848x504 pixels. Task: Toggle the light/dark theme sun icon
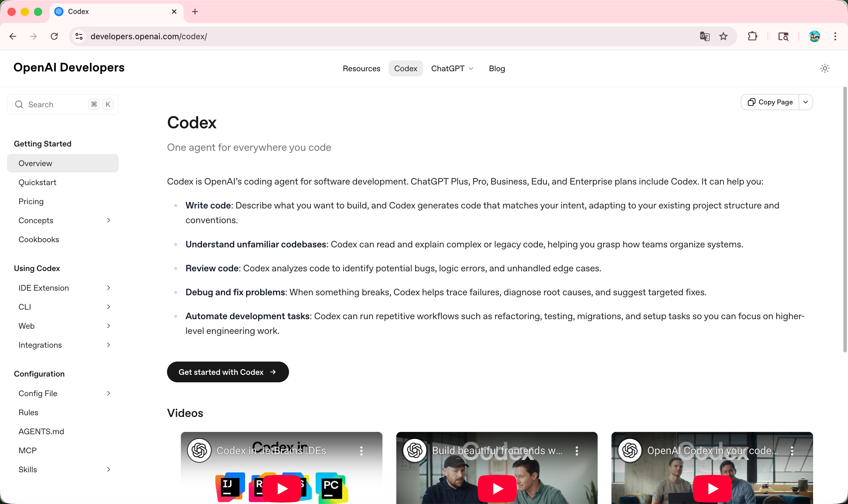coord(825,68)
